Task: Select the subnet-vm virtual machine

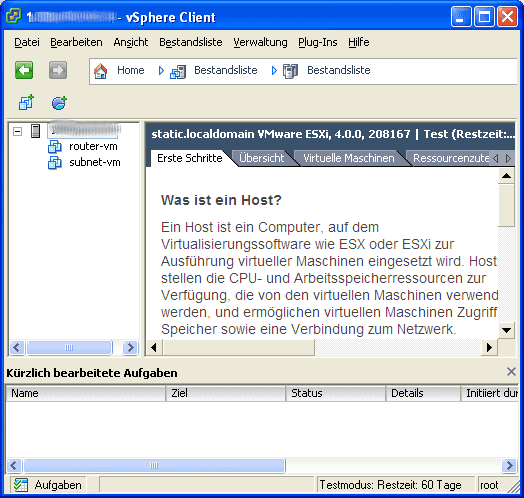Action: pyautogui.click(x=95, y=162)
